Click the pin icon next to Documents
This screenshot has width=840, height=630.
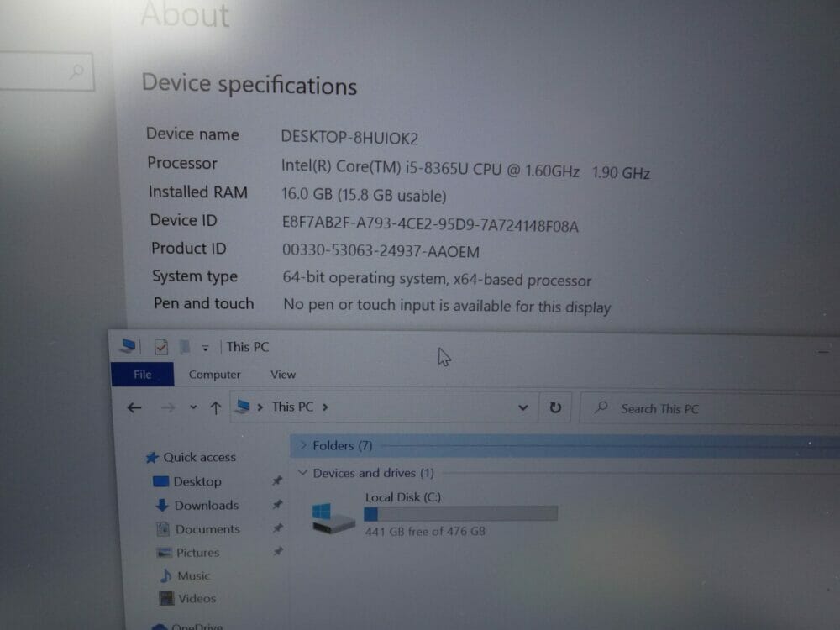click(x=277, y=528)
